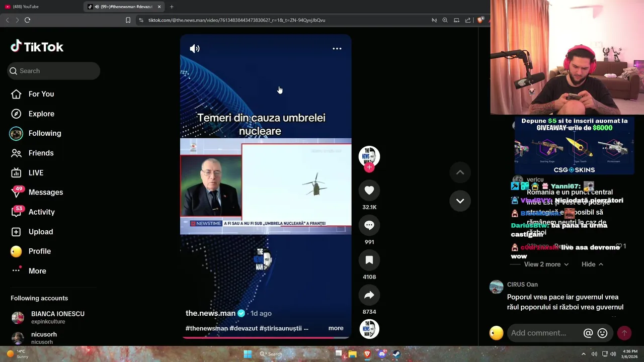644x362 pixels.
Task: Open Activity notifications
Action: pos(33,212)
